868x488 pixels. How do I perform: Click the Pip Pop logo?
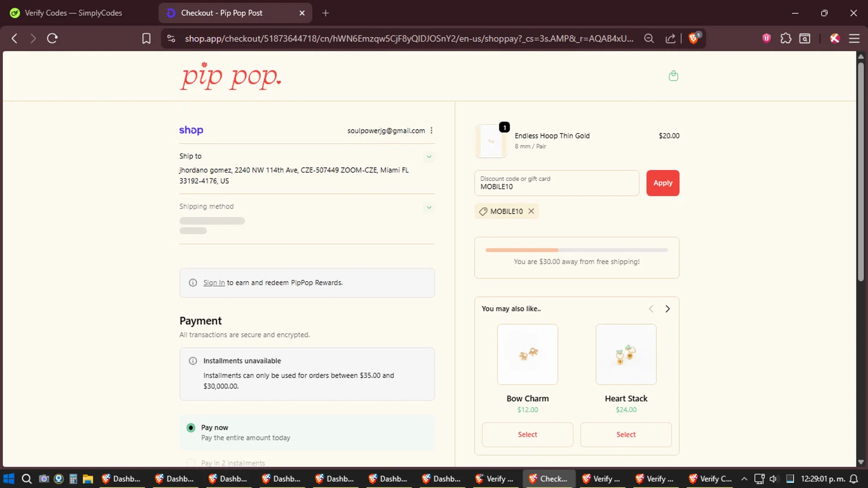230,76
